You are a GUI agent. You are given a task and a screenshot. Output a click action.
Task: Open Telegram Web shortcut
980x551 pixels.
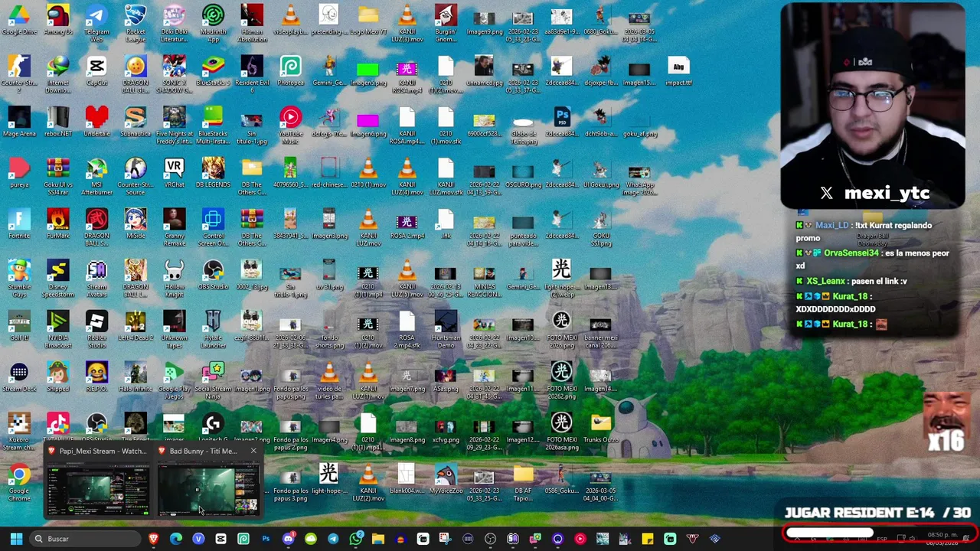(96, 23)
